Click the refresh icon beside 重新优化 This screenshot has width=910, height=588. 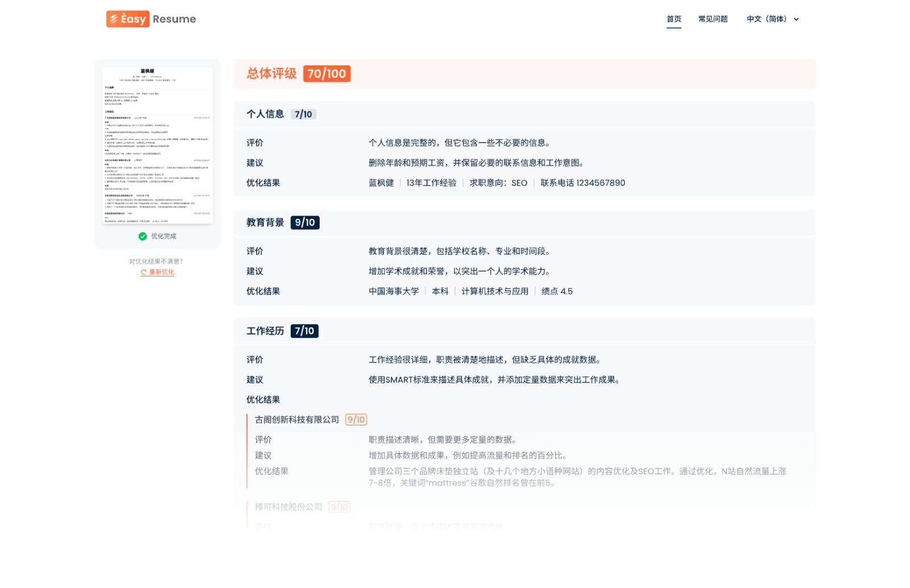[x=144, y=272]
